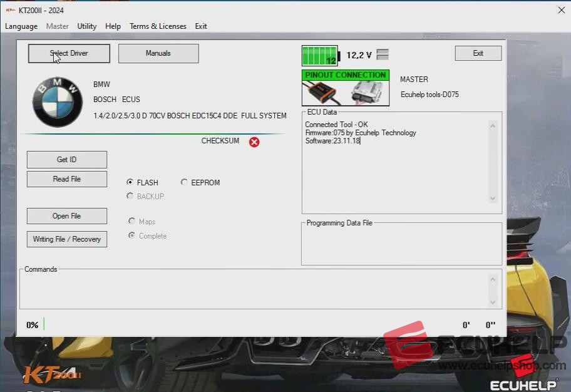Open the Help menu

[x=113, y=26]
